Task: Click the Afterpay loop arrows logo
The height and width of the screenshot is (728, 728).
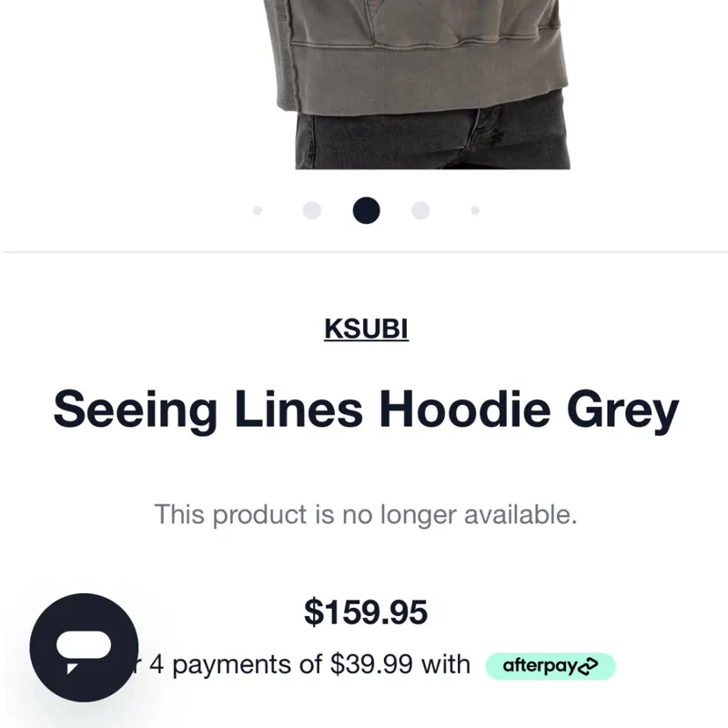Action: 588,666
